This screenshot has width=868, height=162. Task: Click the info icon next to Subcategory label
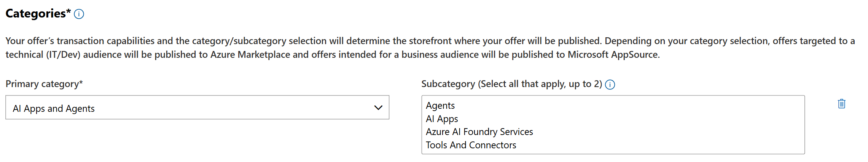pyautogui.click(x=610, y=84)
